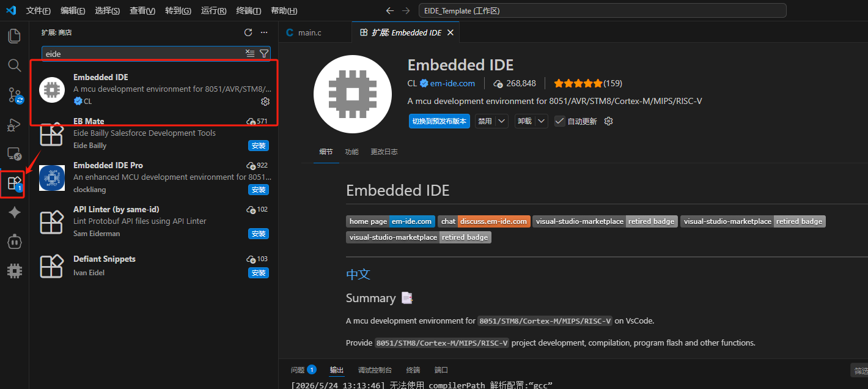868x389 pixels.
Task: Open the View menu
Action: [142, 11]
